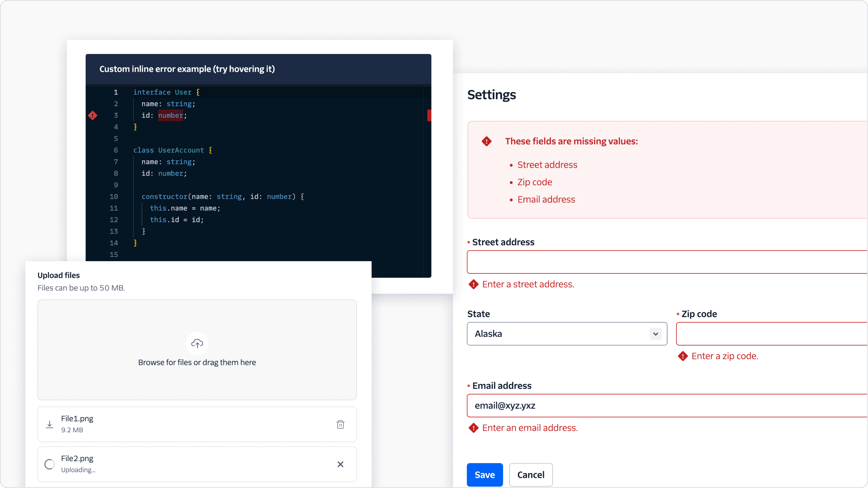Click the cloud upload icon in the drop zone

[x=197, y=343]
